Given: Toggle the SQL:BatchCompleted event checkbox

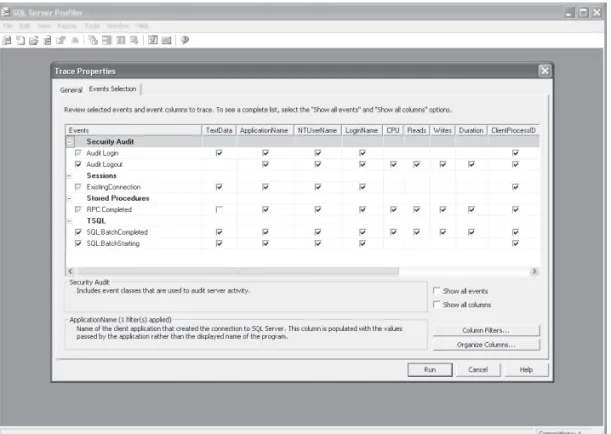Looking at the screenshot, I should click(x=78, y=232).
